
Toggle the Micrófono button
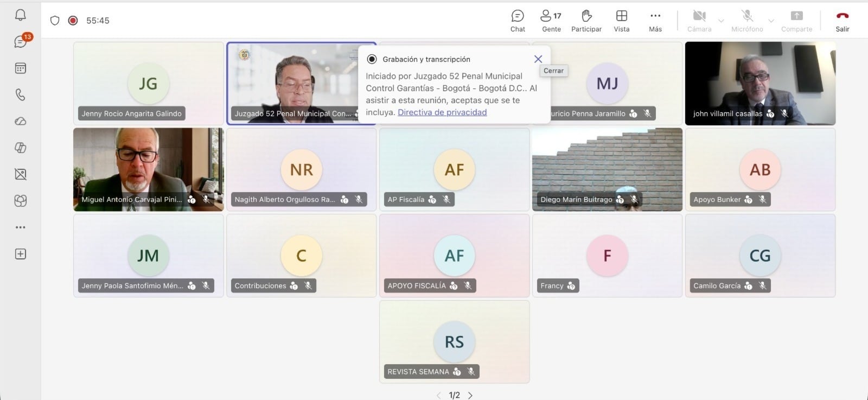click(x=747, y=21)
